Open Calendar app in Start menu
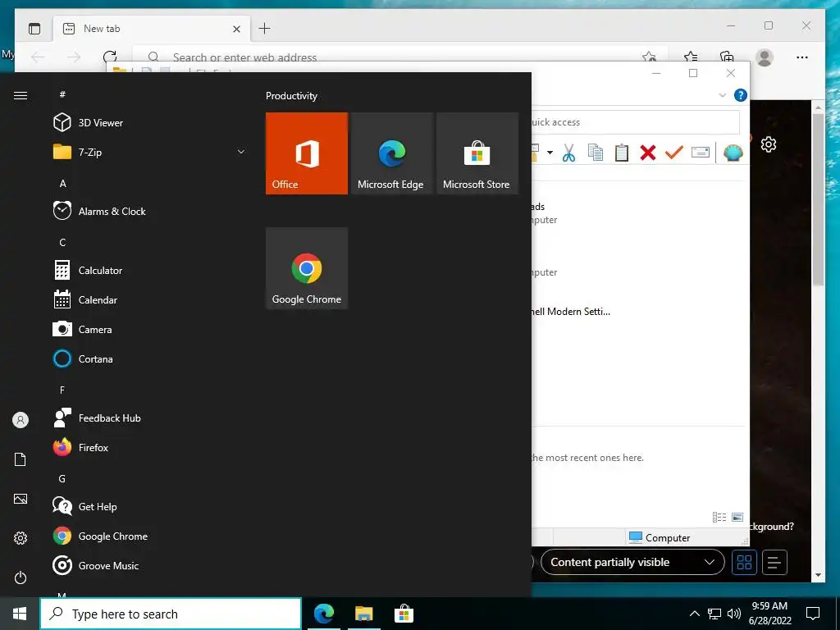 (84, 300)
